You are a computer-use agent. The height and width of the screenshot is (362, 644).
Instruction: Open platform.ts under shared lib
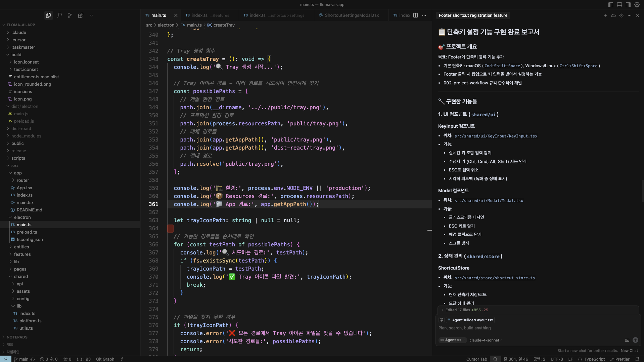tap(30, 321)
